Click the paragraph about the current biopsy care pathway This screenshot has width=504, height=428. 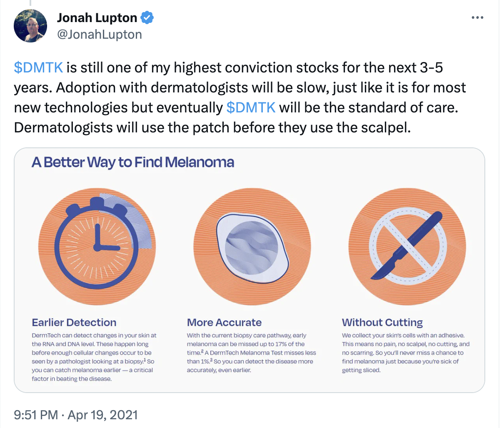pyautogui.click(x=251, y=353)
